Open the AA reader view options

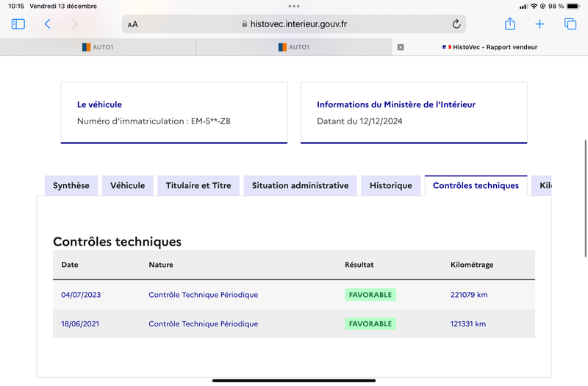tap(133, 24)
